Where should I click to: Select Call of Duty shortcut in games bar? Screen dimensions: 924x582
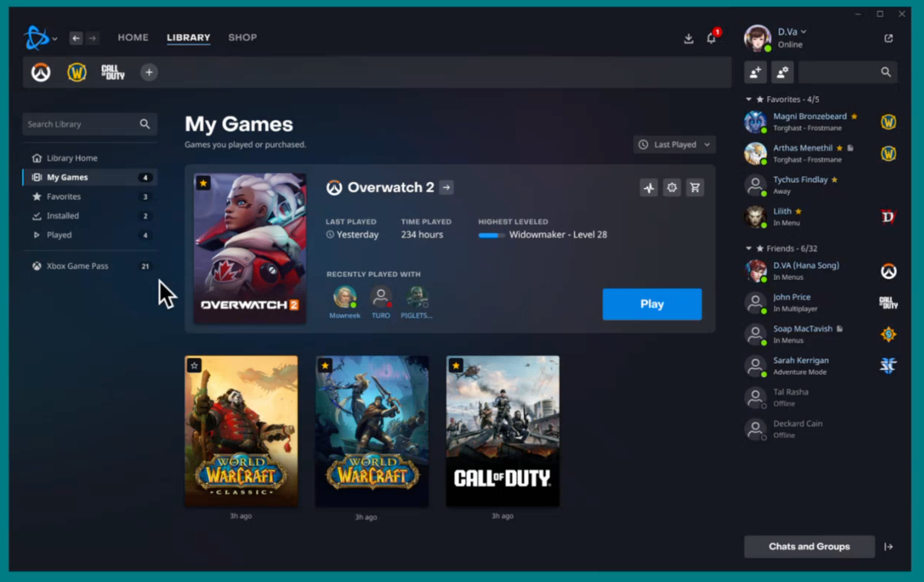[113, 73]
